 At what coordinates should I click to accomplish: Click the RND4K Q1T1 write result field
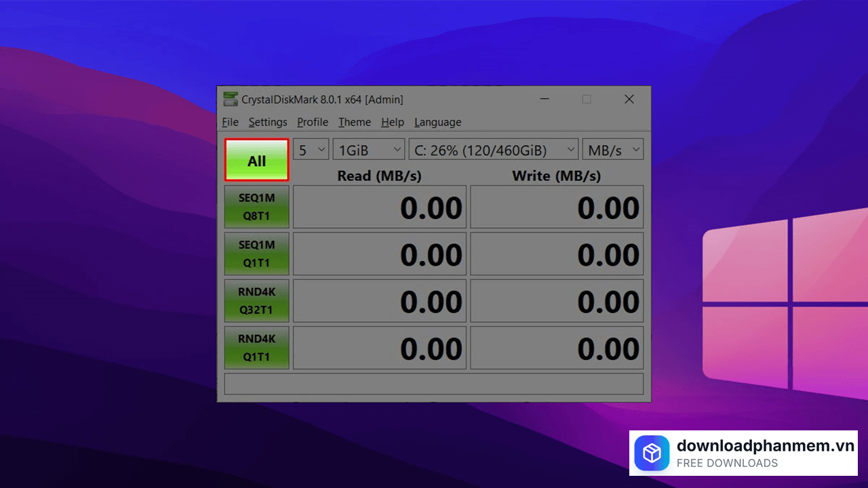tap(557, 347)
